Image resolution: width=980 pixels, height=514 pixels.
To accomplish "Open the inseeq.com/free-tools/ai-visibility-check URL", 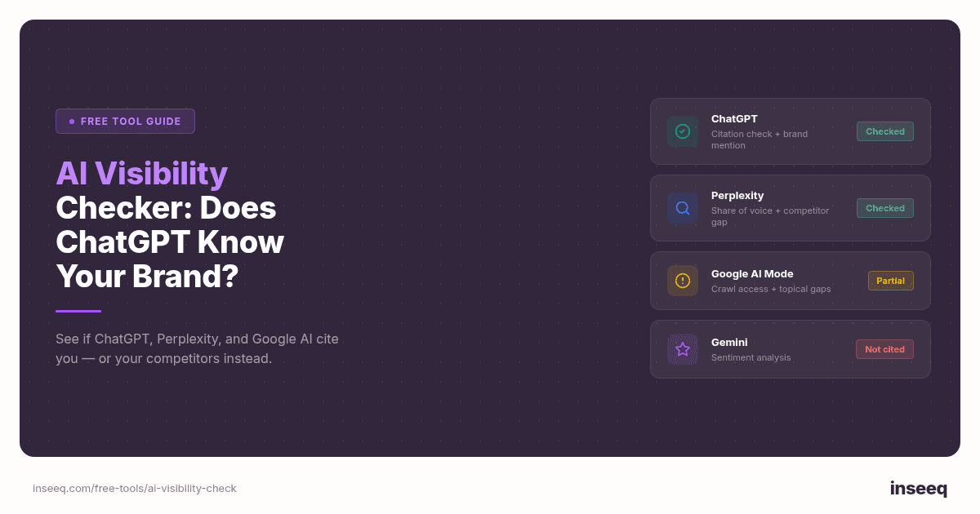I will coord(135,489).
